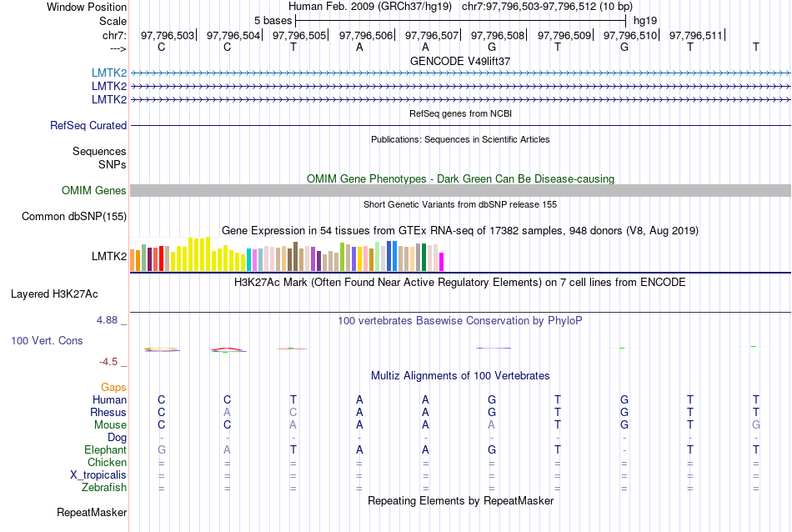
Task: Select the Human species row label
Action: tap(109, 399)
